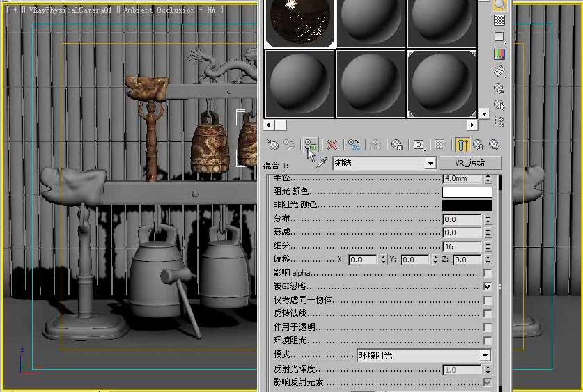Select bottom-right active sample sphere
583x392 pixels.
click(442, 84)
